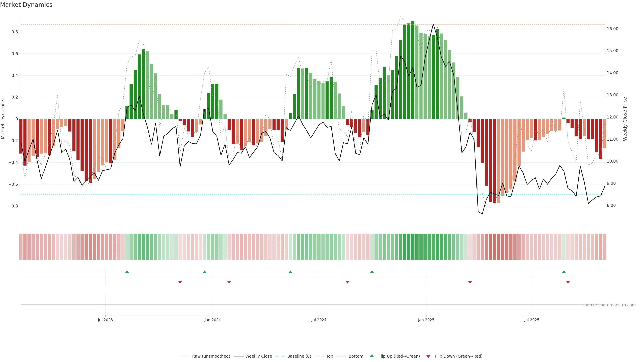This screenshot has width=644, height=362.
Task: Click the last green flip-up triangle marker
Action: [x=564, y=272]
